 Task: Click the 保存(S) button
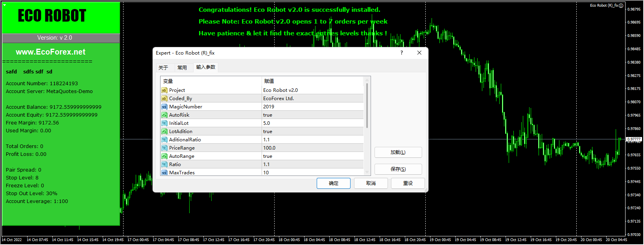click(x=398, y=169)
